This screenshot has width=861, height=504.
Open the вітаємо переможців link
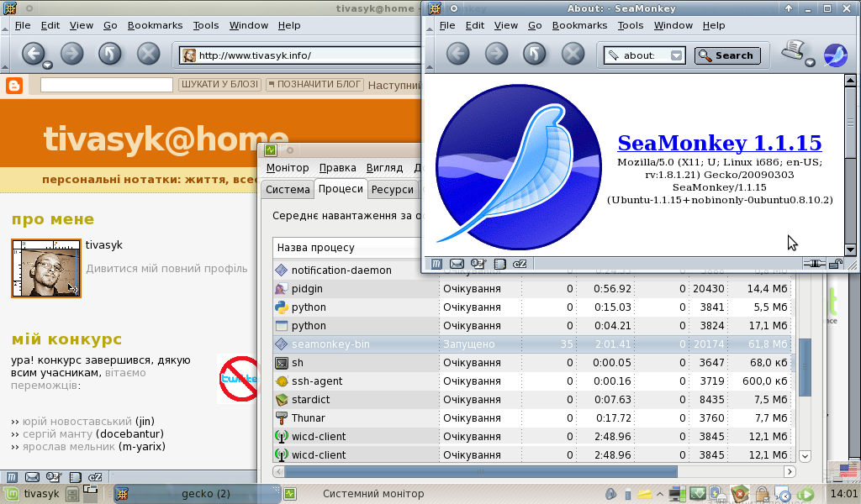78,379
